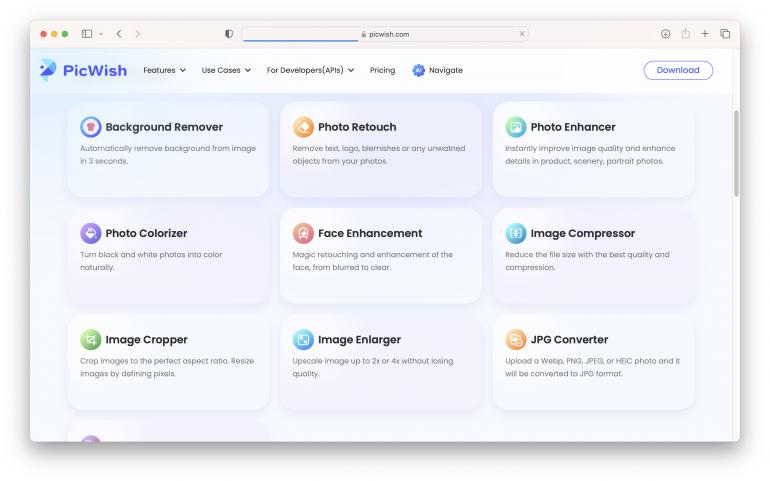Click the Image Cropper crop icon
770x481 pixels.
click(90, 340)
